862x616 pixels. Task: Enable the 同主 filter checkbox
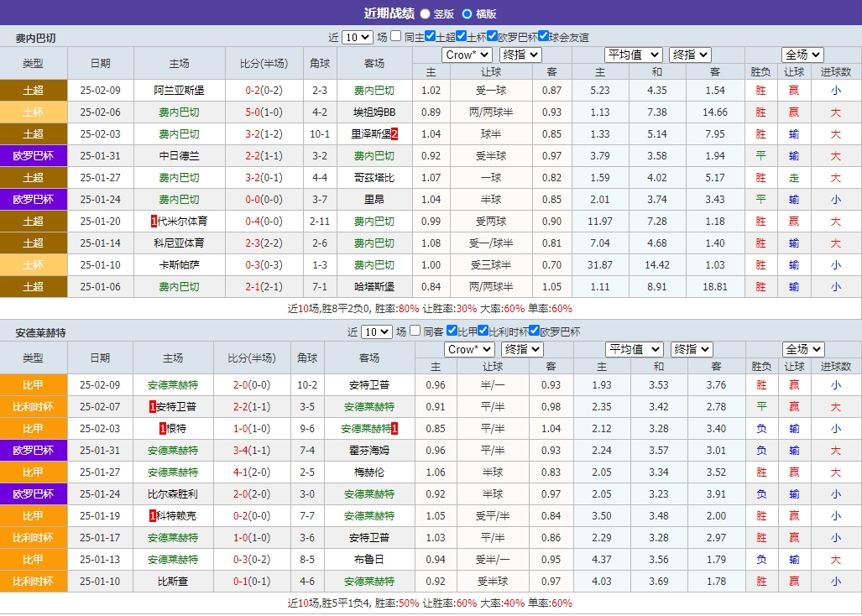[396, 37]
